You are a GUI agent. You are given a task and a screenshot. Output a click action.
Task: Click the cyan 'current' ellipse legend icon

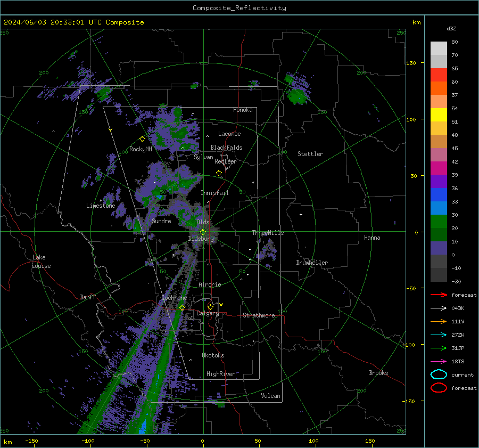[x=439, y=374]
